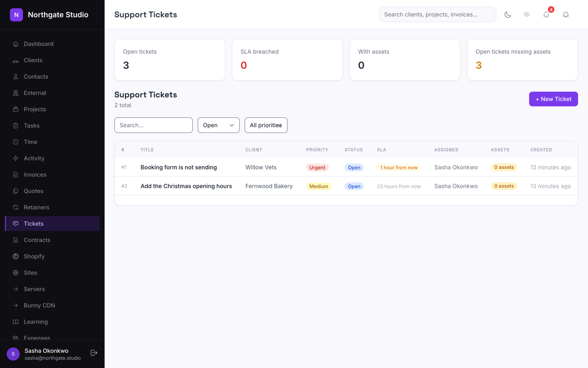Open ticket Add the Christmas opening hours
The image size is (588, 368).
point(186,186)
